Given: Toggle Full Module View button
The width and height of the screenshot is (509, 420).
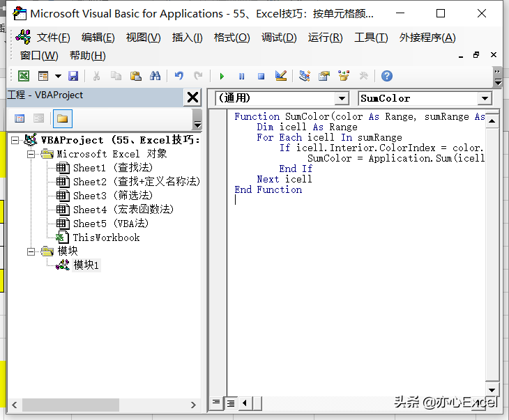Looking at the screenshot, I should 231,403.
